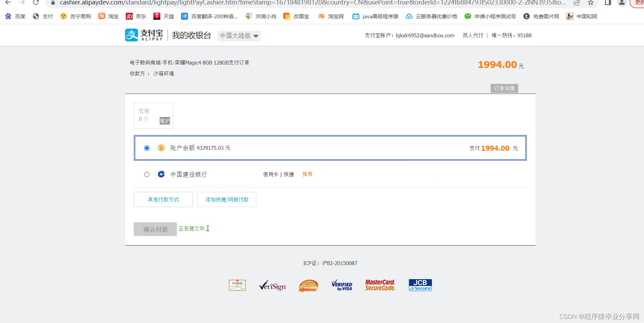The width and height of the screenshot is (644, 323).
Task: Click the 红包 0 个 box
Action: pyautogui.click(x=153, y=116)
